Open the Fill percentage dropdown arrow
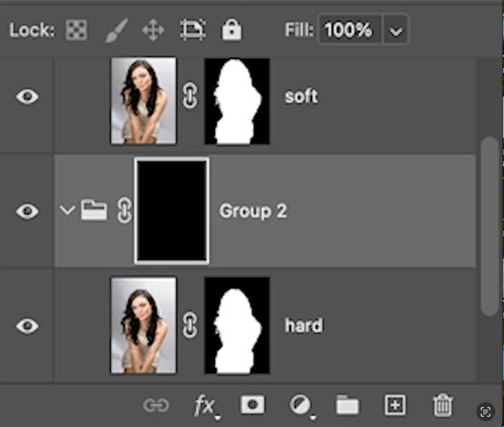504x427 pixels. pyautogui.click(x=396, y=31)
